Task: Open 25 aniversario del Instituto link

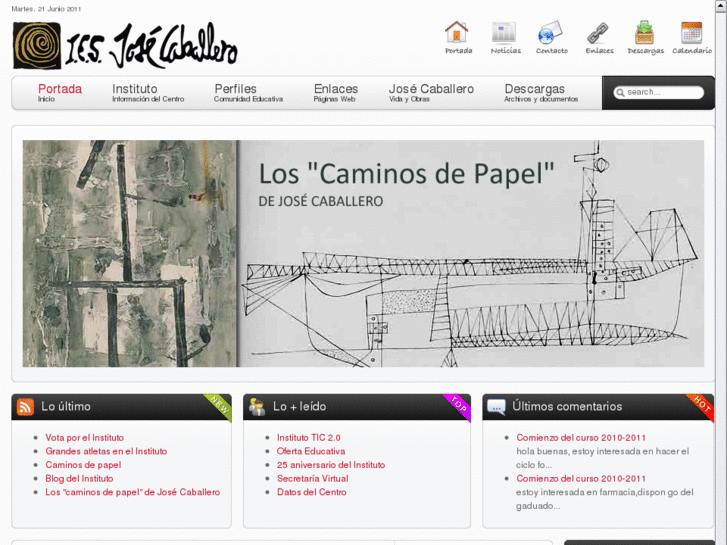Action: tap(331, 465)
